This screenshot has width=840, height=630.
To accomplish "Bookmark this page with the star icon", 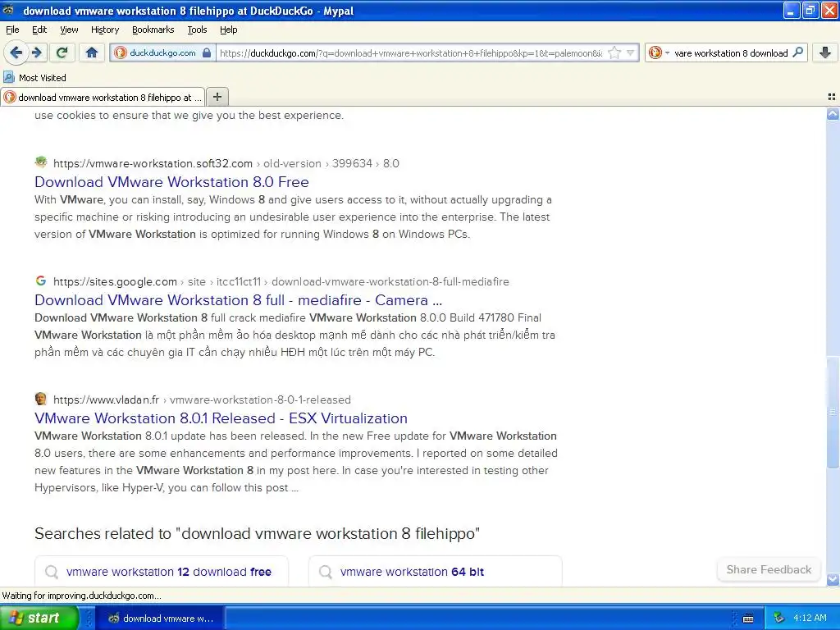I will (614, 52).
